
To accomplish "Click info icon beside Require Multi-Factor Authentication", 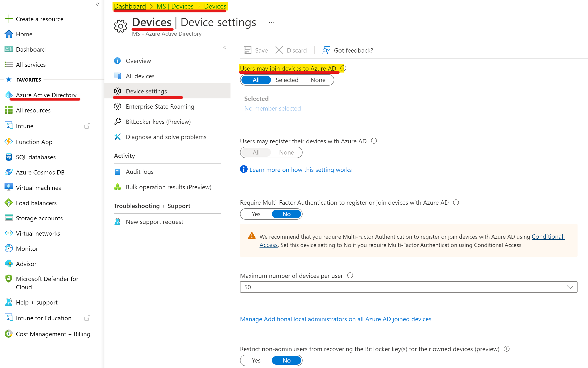I will pos(456,202).
